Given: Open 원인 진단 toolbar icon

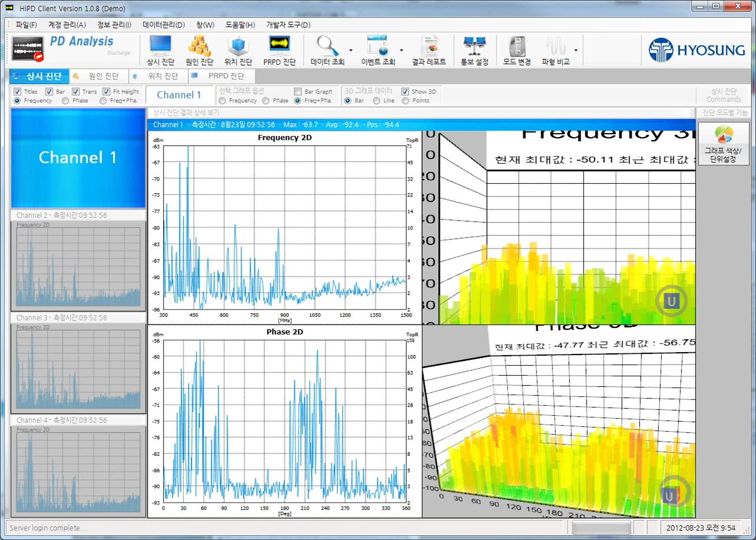Looking at the screenshot, I should coord(199,50).
